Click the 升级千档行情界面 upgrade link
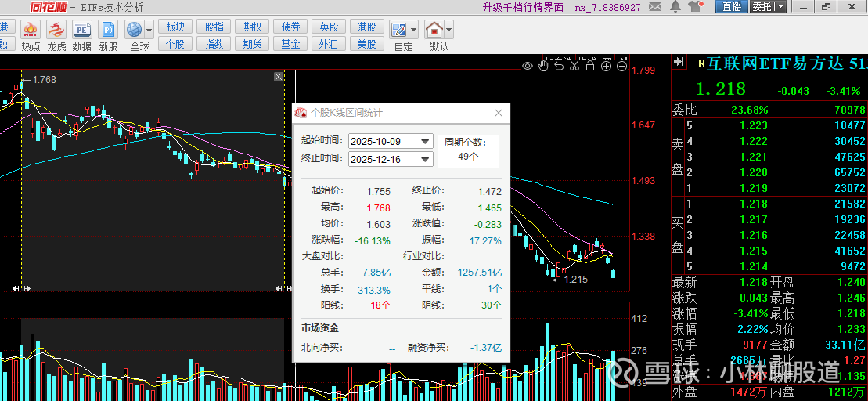868x401 pixels. [523, 7]
